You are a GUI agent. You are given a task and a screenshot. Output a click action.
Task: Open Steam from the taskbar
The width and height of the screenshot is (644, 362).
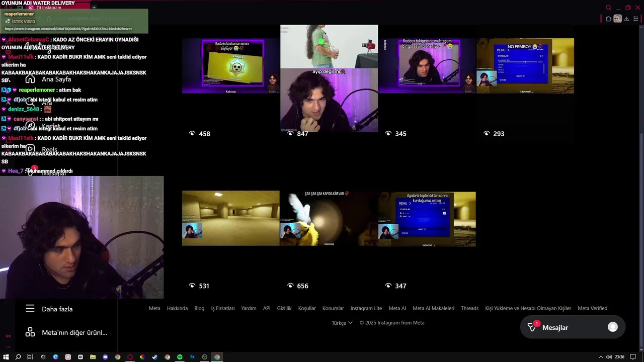point(154,357)
